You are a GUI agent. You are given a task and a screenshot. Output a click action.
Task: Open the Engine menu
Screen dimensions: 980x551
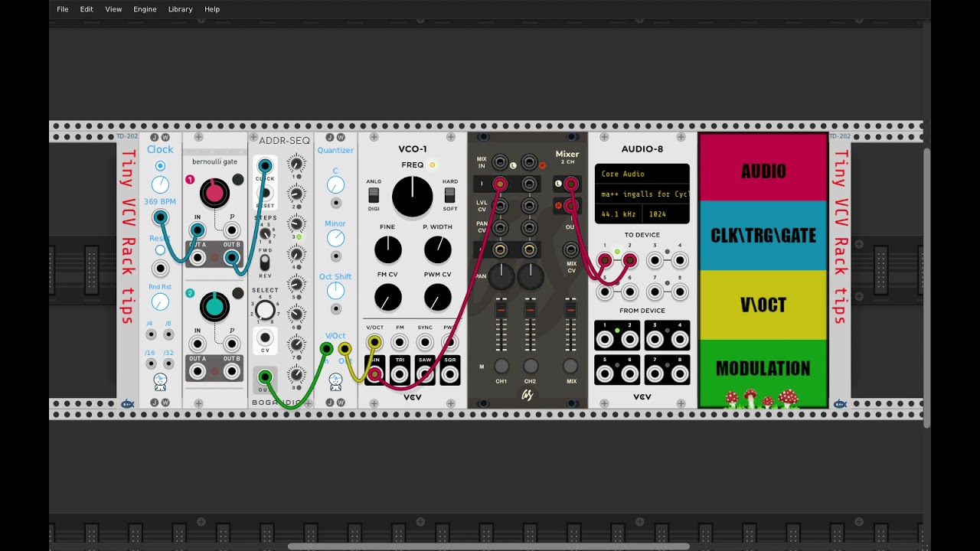(x=145, y=9)
